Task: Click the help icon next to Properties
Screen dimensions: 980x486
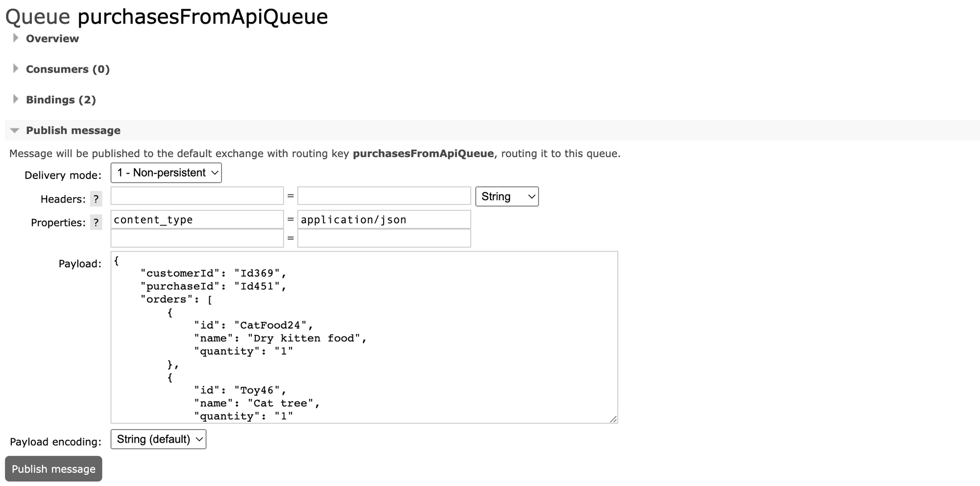Action: click(96, 223)
